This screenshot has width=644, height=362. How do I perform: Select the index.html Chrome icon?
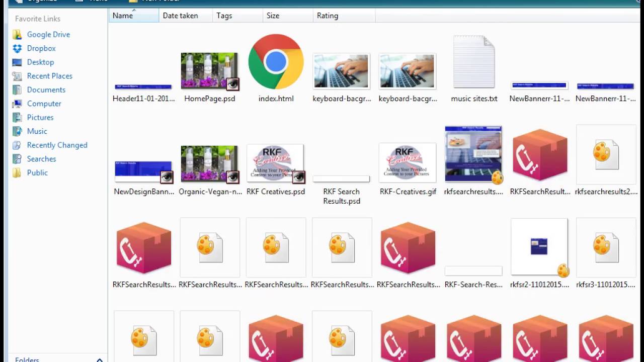point(276,62)
